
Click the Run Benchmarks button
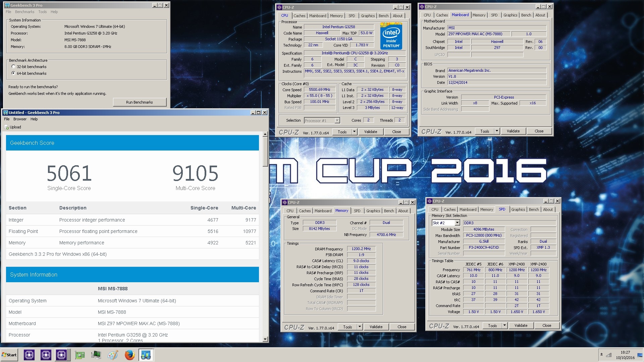[140, 102]
